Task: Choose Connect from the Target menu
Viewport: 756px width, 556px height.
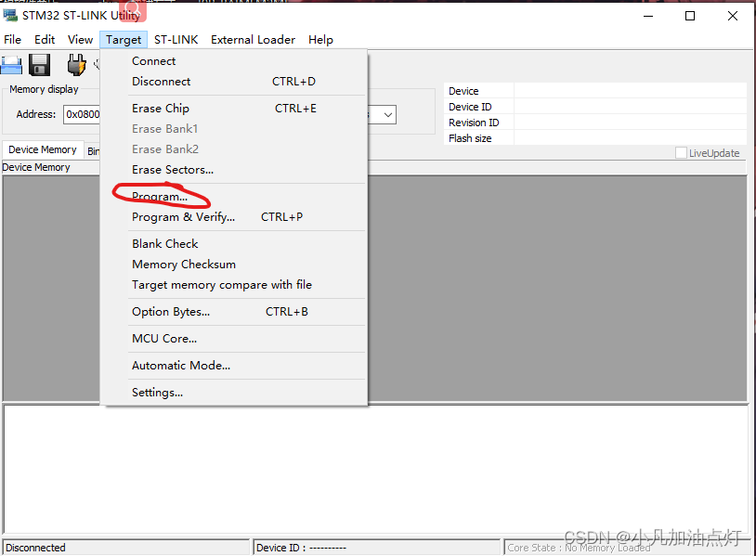Action: click(x=234, y=61)
